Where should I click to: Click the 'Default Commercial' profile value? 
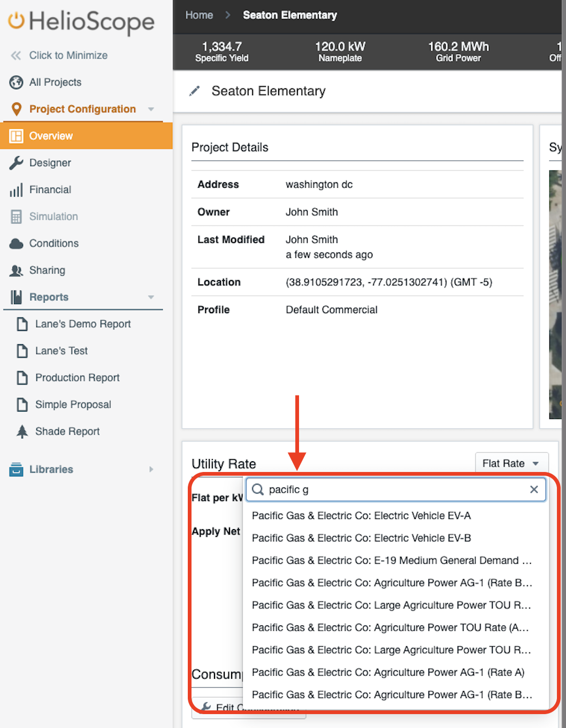tap(332, 310)
